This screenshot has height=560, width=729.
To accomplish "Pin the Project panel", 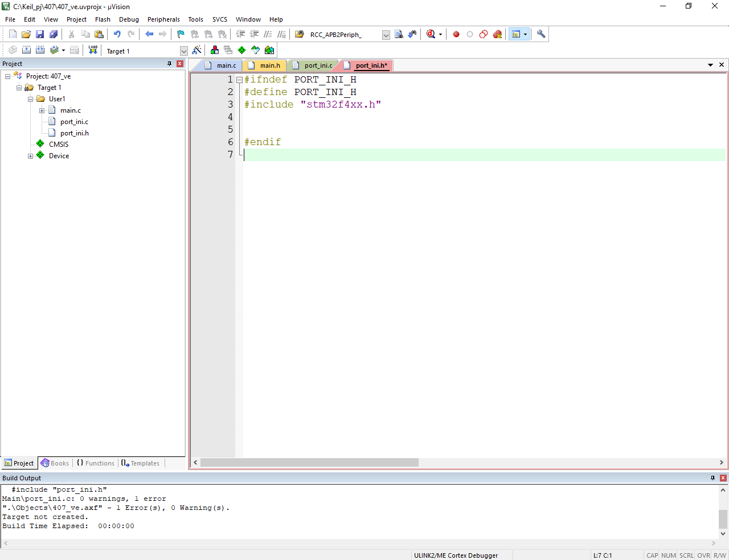I will (x=169, y=64).
